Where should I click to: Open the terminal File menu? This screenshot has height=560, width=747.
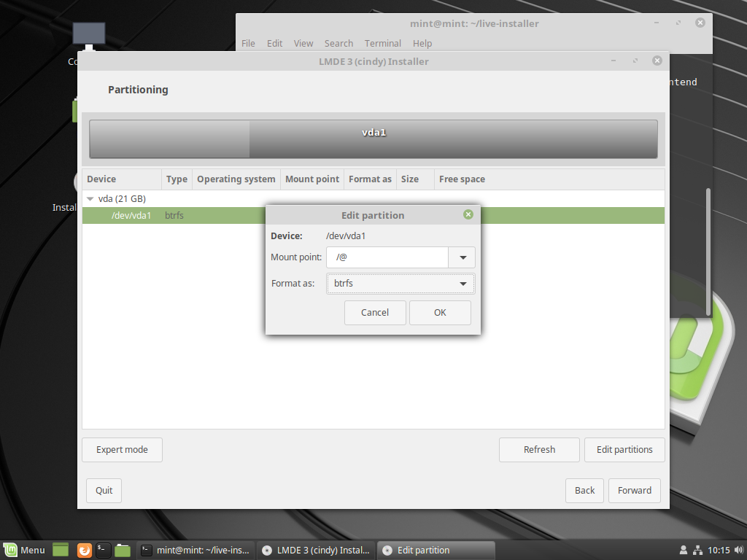coord(248,43)
